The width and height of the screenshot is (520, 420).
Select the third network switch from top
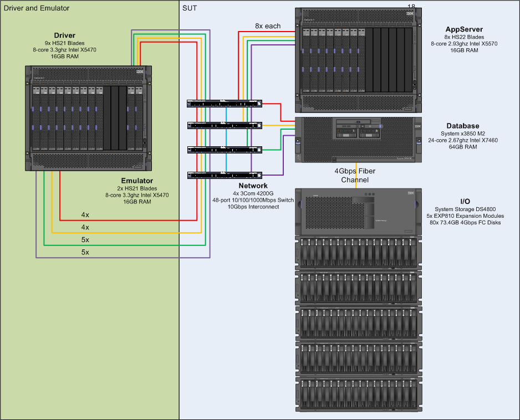(x=225, y=150)
